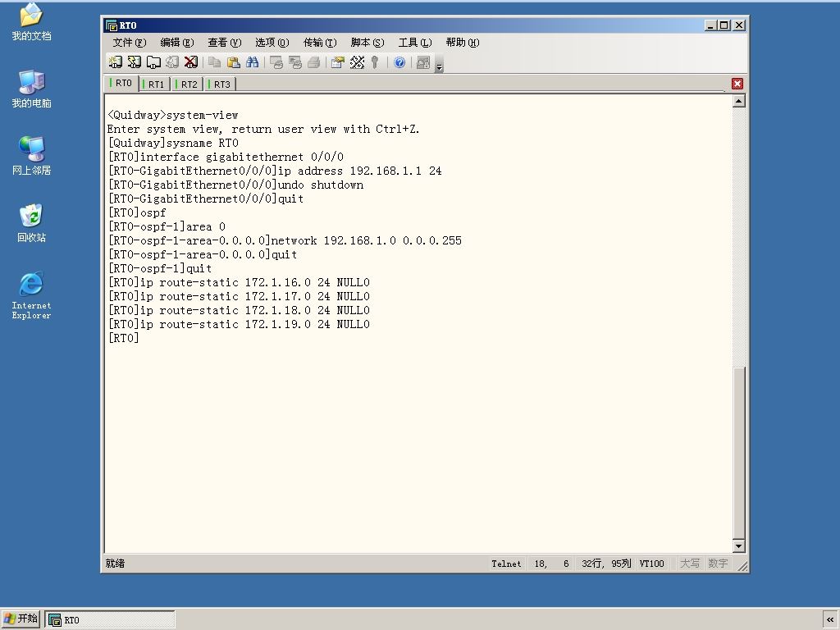Click the Print Screen icon
840x630 pixels.
pos(276,62)
